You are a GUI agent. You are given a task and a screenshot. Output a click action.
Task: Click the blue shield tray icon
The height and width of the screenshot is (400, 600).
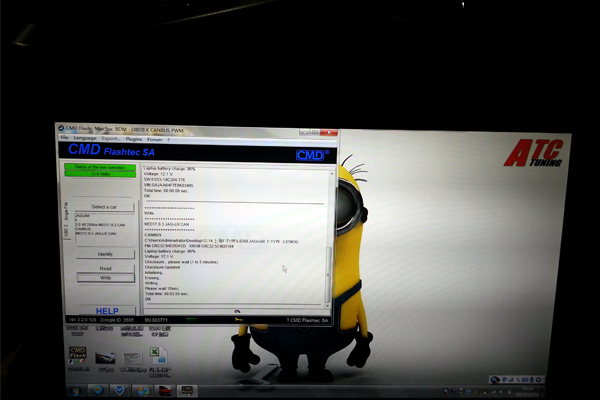[x=468, y=392]
